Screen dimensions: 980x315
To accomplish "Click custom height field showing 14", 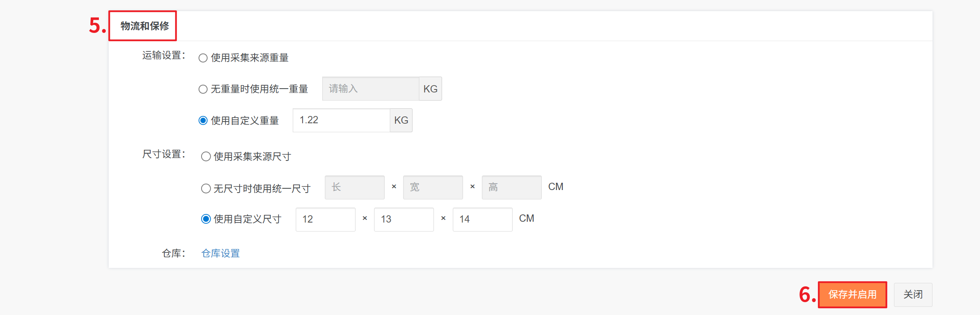I will point(482,219).
